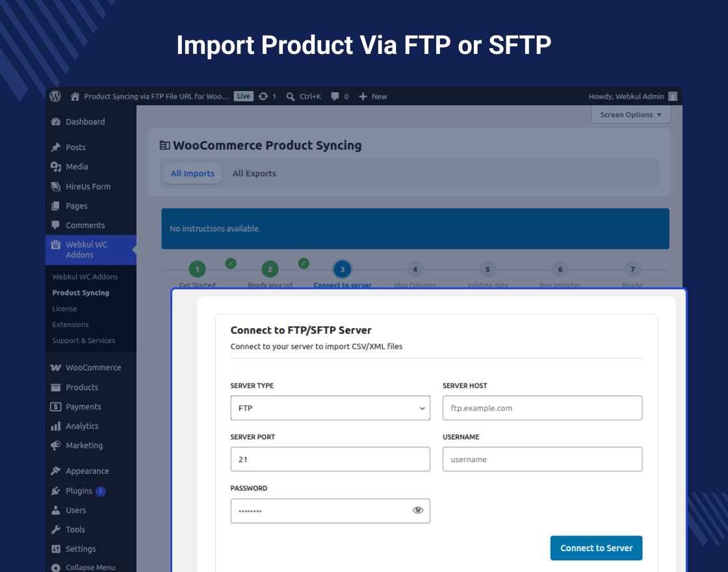Expand the Server Type dropdown
728x572 pixels.
point(330,408)
